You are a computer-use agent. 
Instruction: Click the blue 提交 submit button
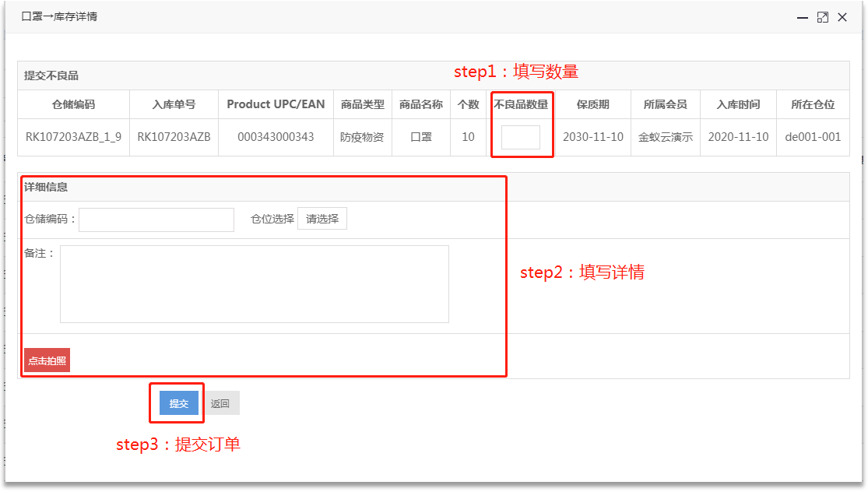(179, 403)
